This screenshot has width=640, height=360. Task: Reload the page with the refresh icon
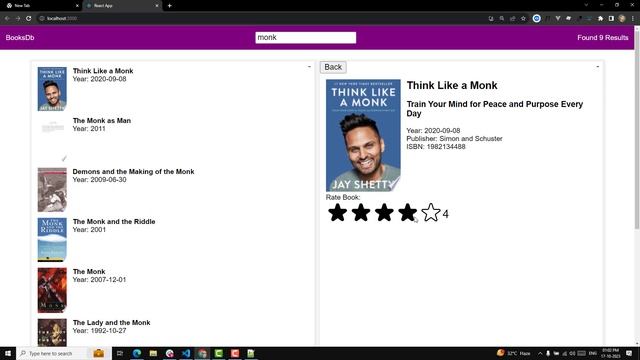[29, 18]
